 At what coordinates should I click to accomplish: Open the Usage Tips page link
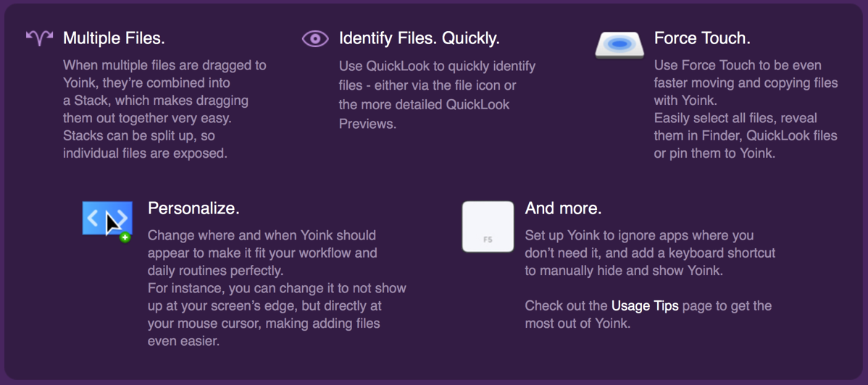tap(645, 306)
